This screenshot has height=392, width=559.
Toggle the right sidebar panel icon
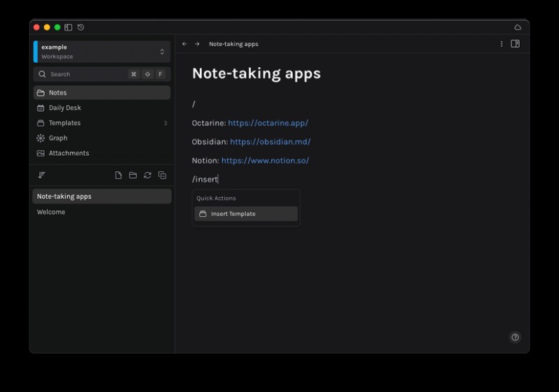tap(515, 44)
